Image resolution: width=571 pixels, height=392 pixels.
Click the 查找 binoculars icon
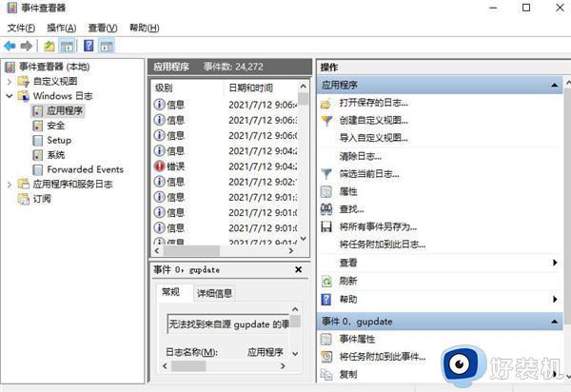[x=326, y=209]
